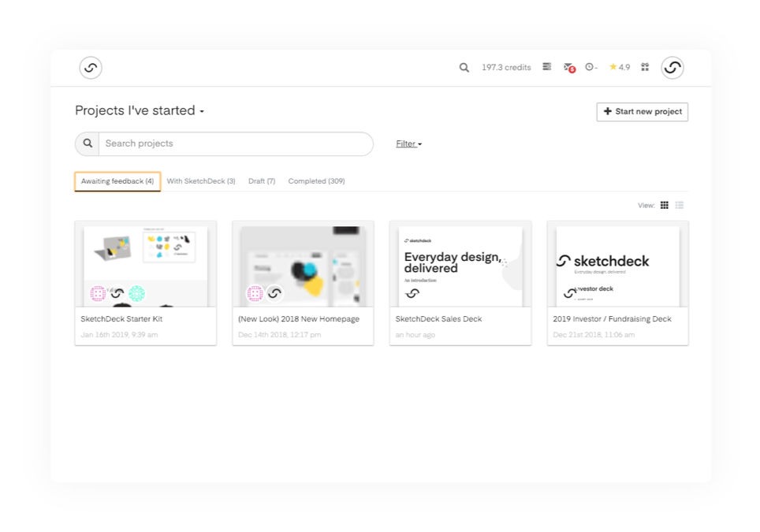The height and width of the screenshot is (532, 760).
Task: Switch to list view
Action: [x=680, y=206]
